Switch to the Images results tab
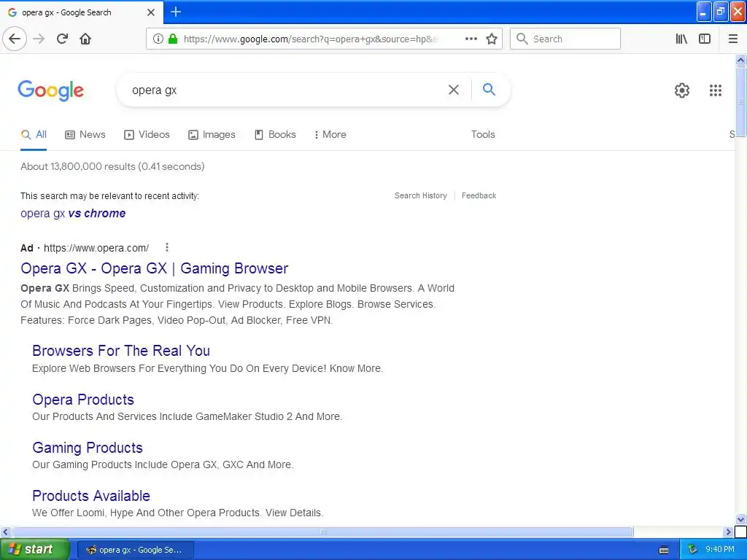The image size is (747, 560). tap(212, 135)
